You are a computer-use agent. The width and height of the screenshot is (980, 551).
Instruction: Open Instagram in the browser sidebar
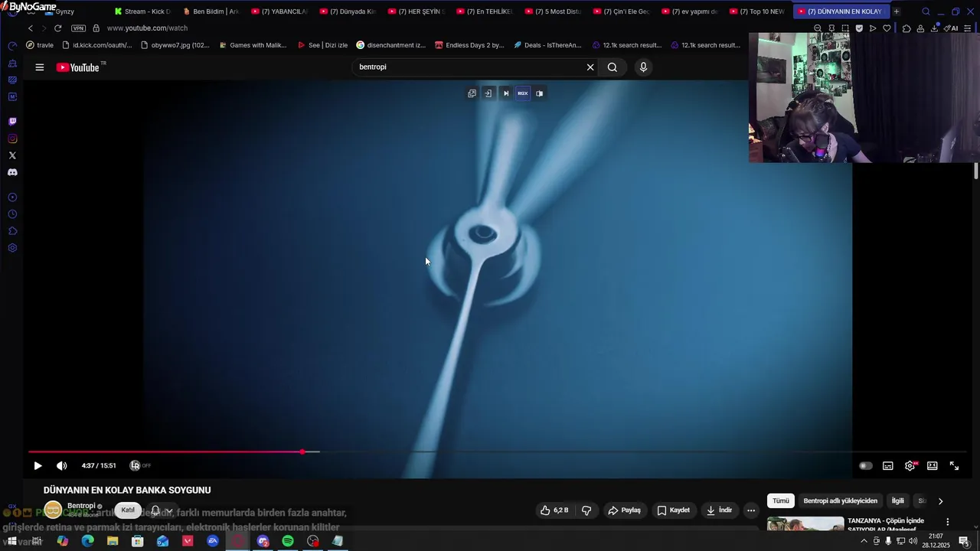[x=12, y=139]
